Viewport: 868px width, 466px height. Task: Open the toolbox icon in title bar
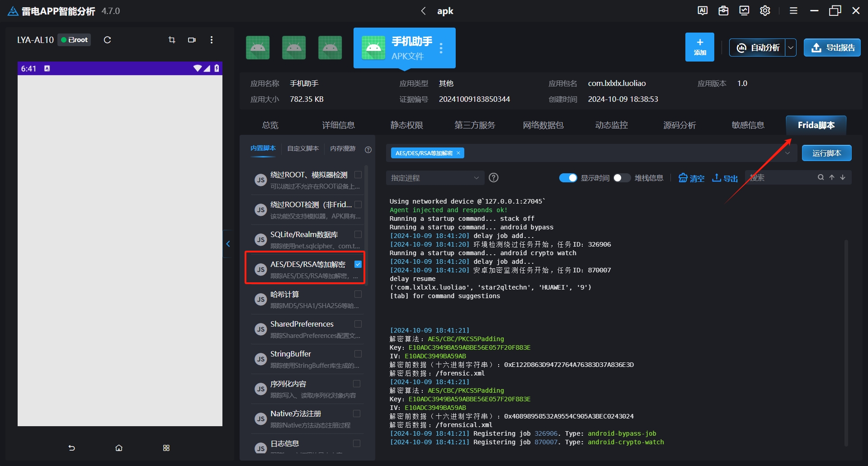pyautogui.click(x=723, y=11)
